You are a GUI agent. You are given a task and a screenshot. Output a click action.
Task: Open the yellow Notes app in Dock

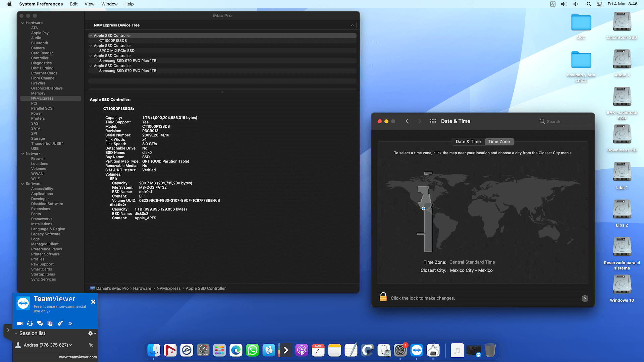pyautogui.click(x=335, y=350)
